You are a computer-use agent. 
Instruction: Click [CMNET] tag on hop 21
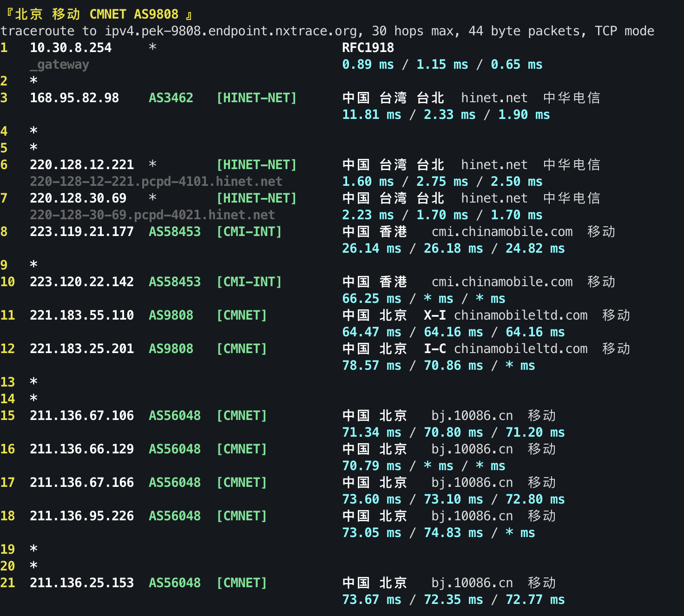(x=242, y=583)
